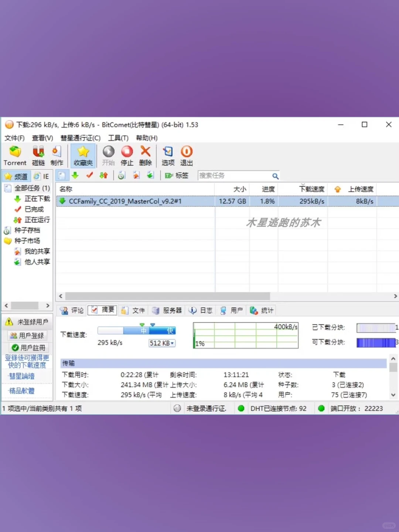Open the 精品軟體 software link

click(22, 391)
